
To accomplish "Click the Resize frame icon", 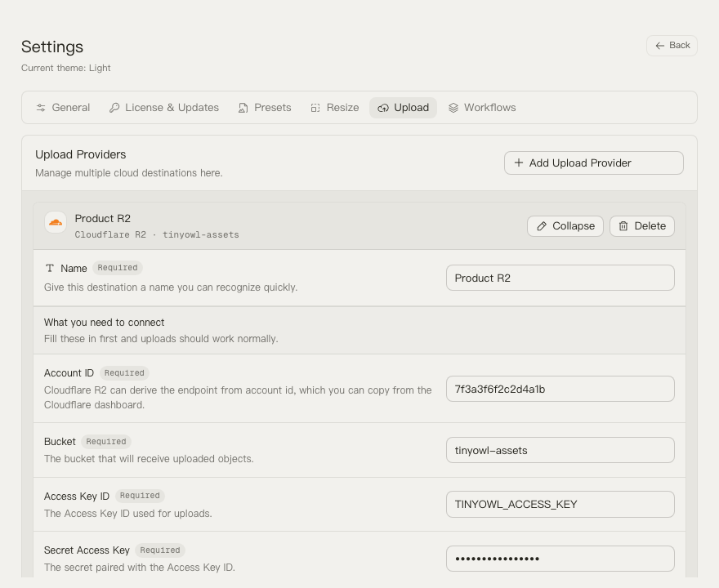I will pos(315,108).
